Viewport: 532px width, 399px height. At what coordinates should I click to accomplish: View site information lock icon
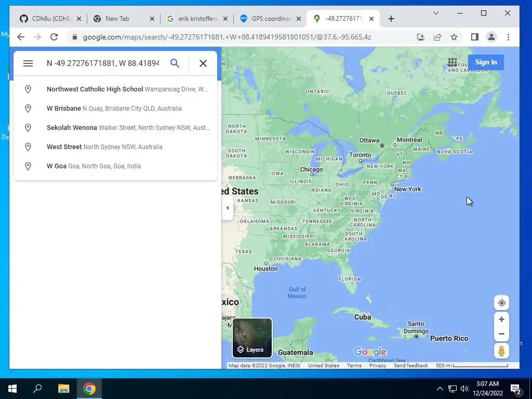click(75, 37)
